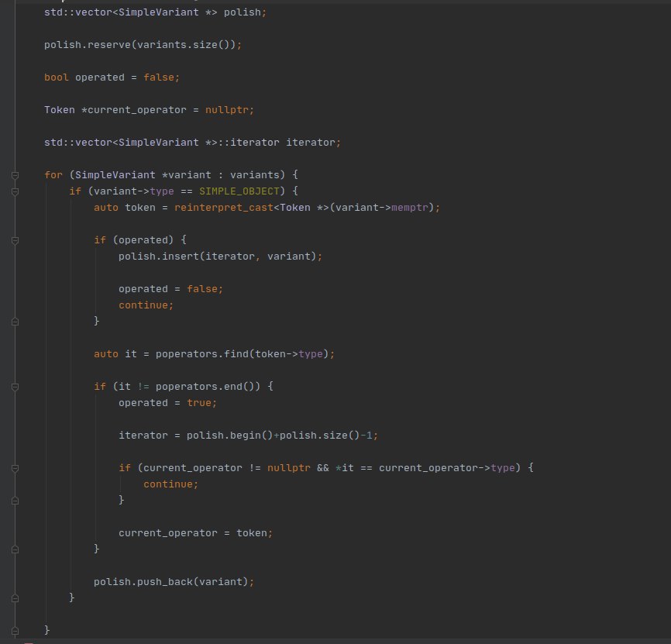The height and width of the screenshot is (644, 671).
Task: Click 'poperators.find(token->type);' call
Action: (x=245, y=354)
